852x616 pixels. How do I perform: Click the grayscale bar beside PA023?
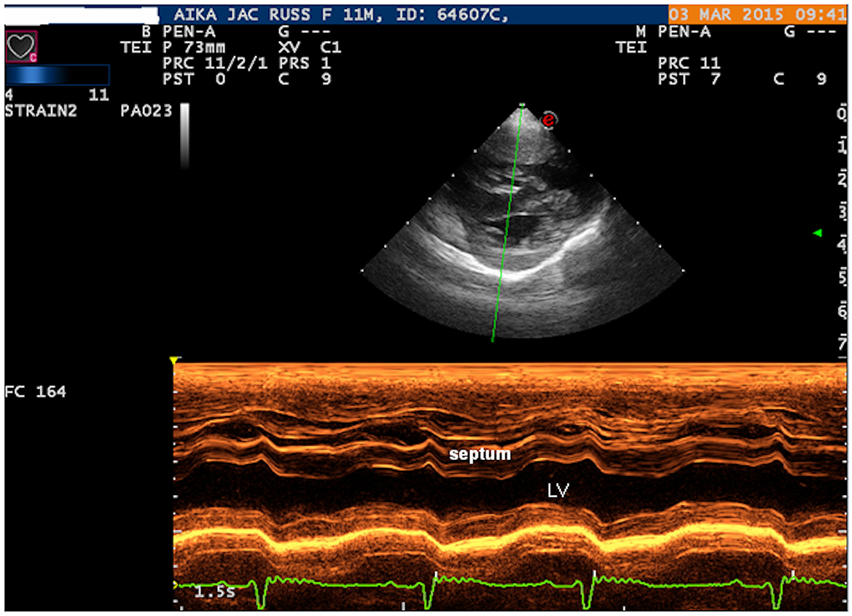(185, 135)
